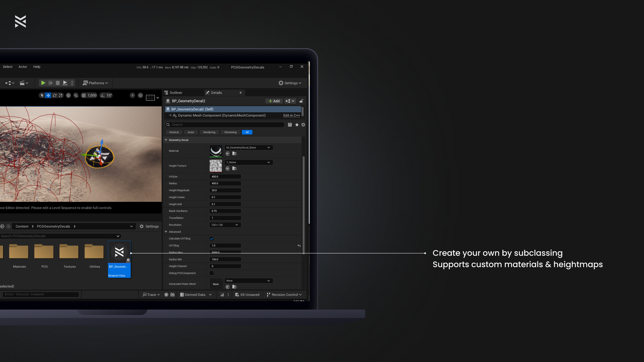Browse to M_GeometryDecal_Basic in Content Browser
This screenshot has width=644, height=362.
234,154
